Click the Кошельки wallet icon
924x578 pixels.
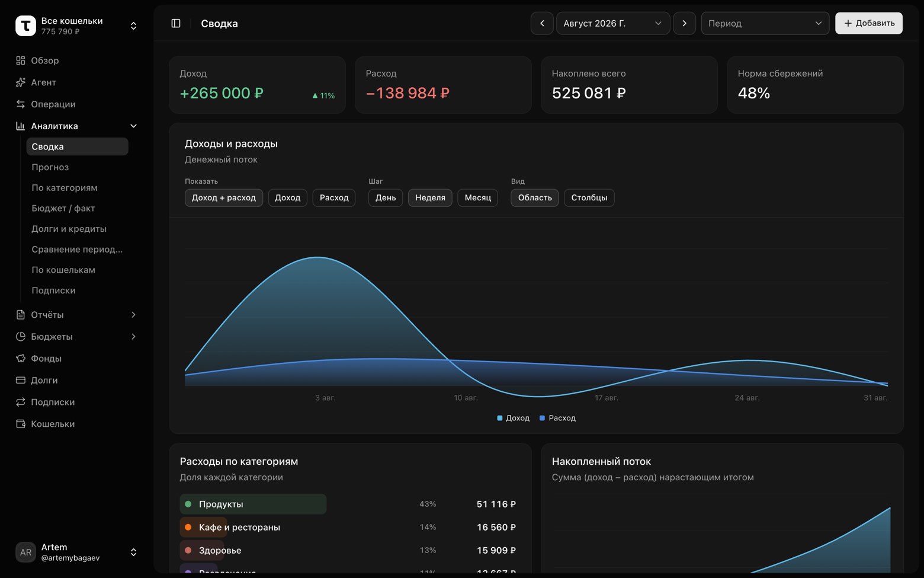(x=21, y=424)
